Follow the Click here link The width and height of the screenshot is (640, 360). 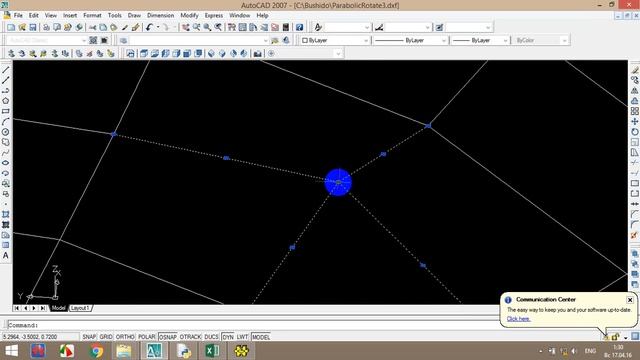tap(518, 319)
